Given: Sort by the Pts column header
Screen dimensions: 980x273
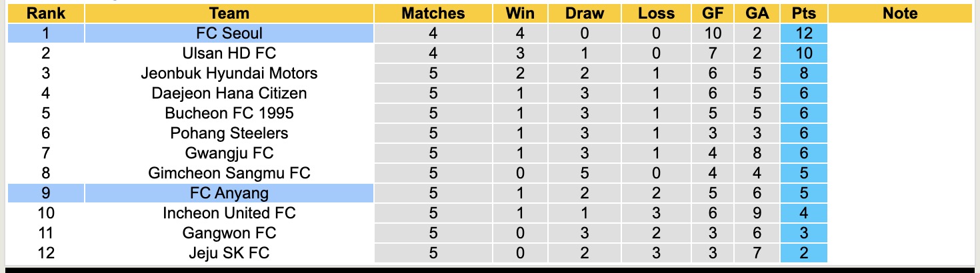Looking at the screenshot, I should (x=803, y=13).
